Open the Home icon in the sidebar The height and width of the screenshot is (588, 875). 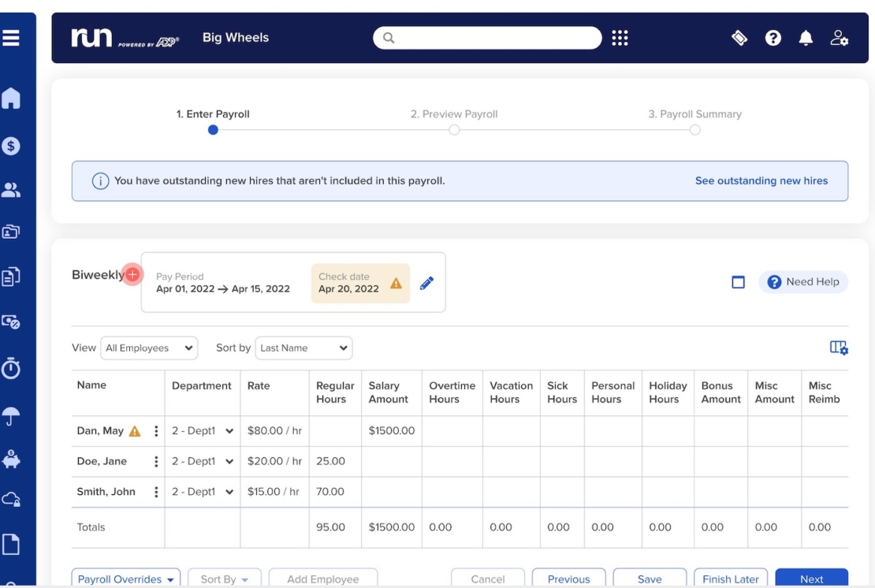click(x=12, y=98)
